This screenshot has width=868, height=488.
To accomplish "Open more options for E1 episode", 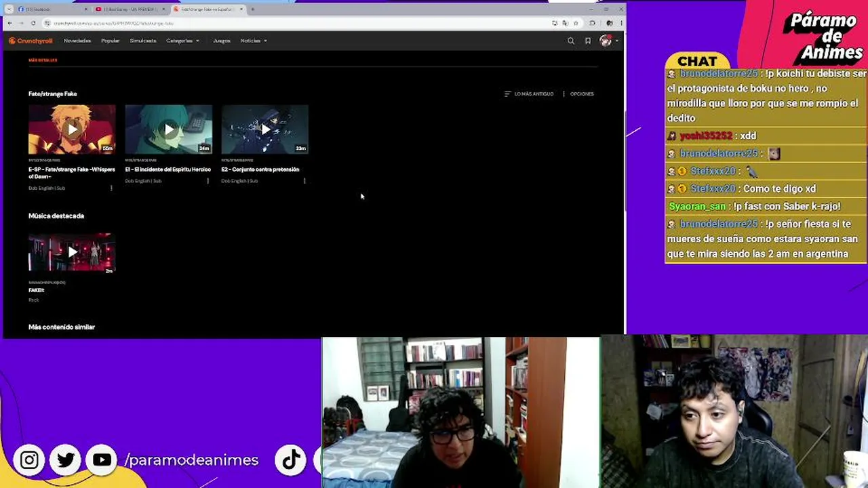I will pyautogui.click(x=208, y=181).
